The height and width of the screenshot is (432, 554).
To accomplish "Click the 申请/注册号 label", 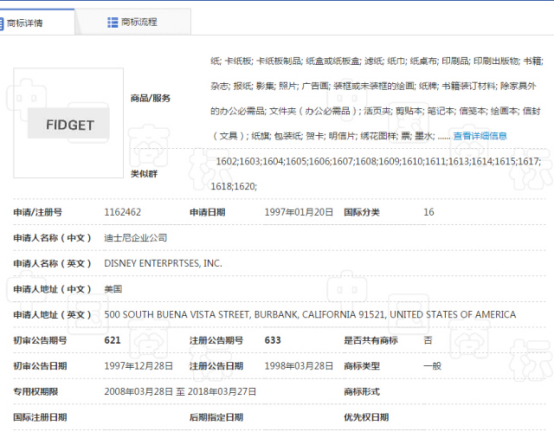I will click(x=38, y=212).
